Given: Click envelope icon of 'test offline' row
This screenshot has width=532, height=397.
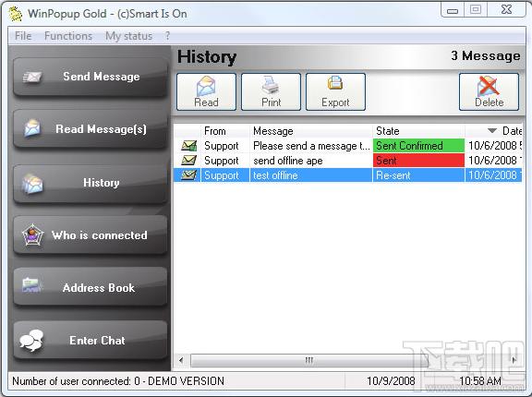Looking at the screenshot, I should [188, 175].
